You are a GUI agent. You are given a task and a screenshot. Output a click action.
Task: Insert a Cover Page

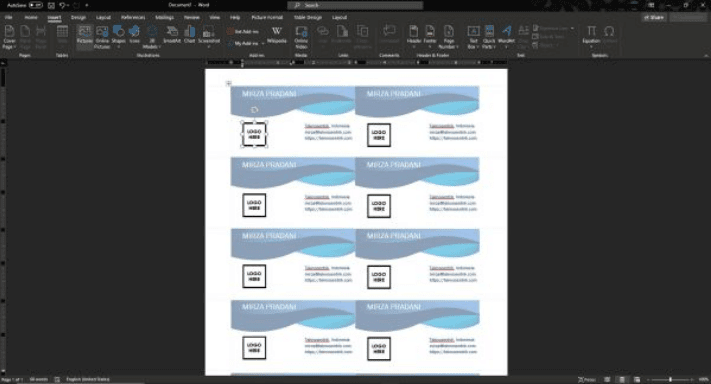pos(9,37)
